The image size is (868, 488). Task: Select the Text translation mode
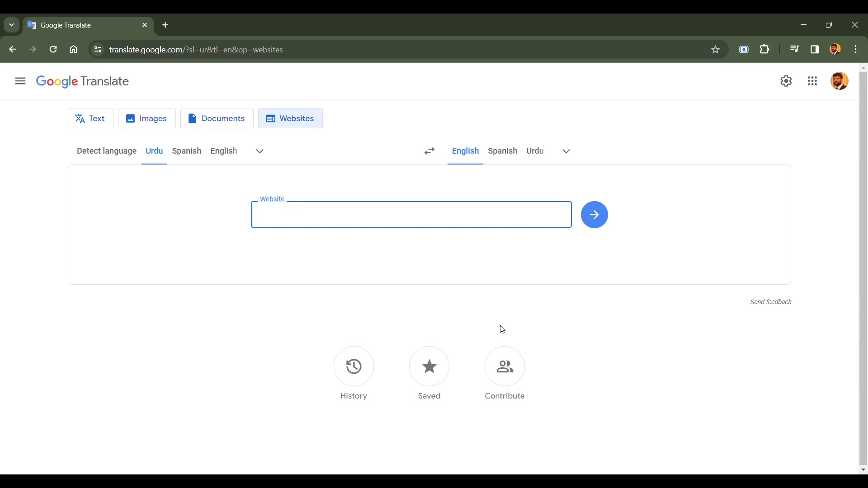(90, 118)
